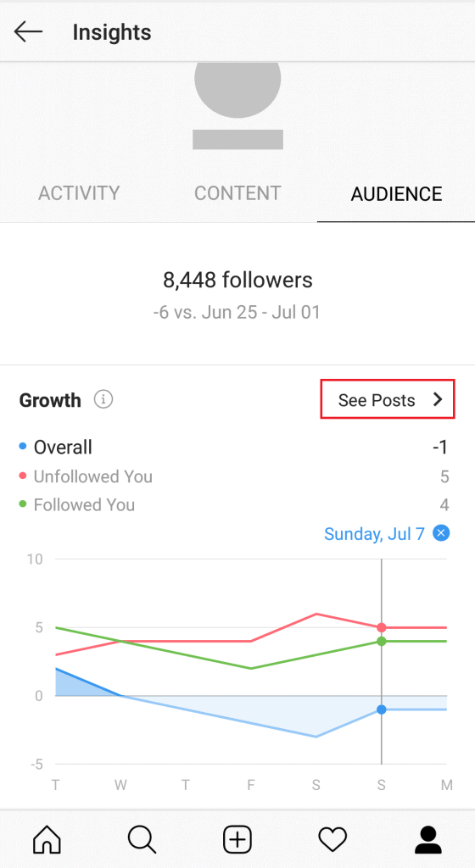Tap the back arrow in Insights header
Viewport: 475px width, 868px height.
28,32
